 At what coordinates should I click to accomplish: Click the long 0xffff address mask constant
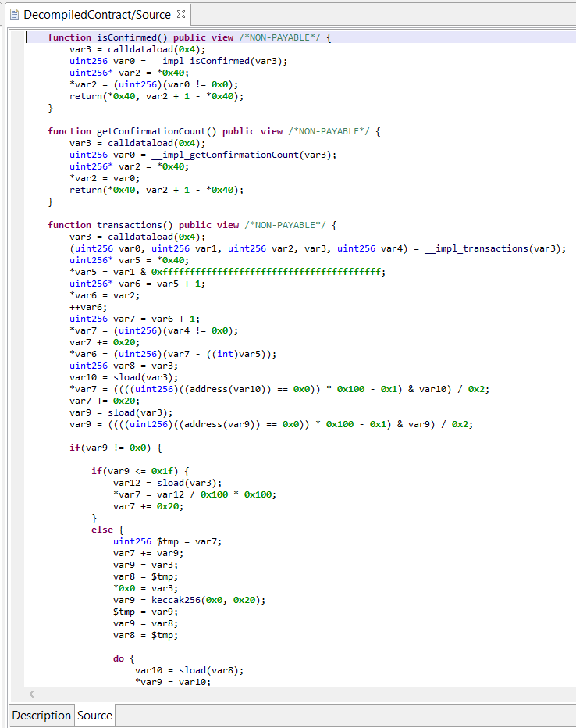click(268, 272)
